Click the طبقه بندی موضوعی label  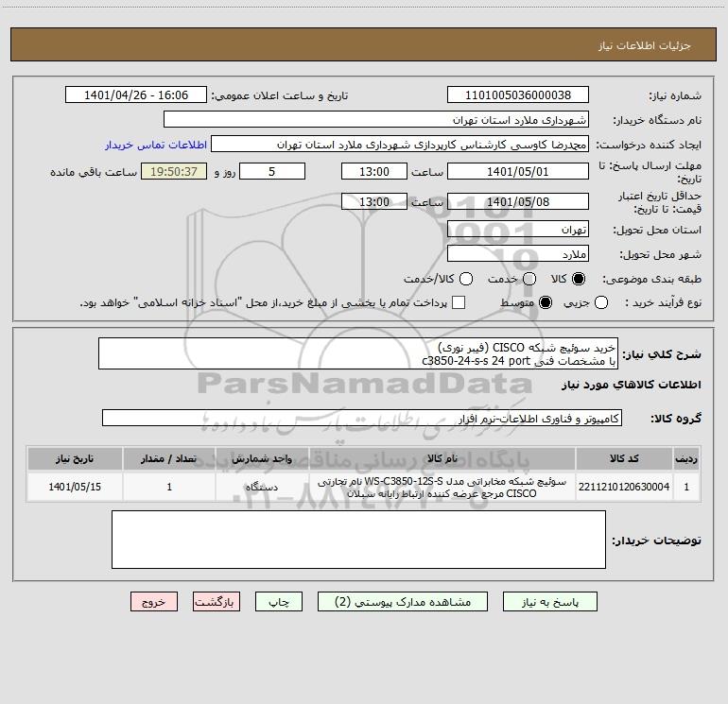pos(651,280)
